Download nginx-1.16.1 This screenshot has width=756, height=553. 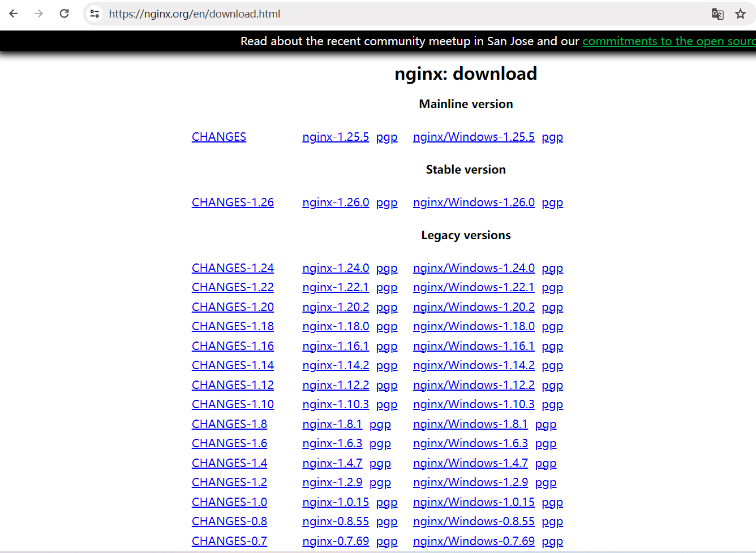tap(336, 346)
